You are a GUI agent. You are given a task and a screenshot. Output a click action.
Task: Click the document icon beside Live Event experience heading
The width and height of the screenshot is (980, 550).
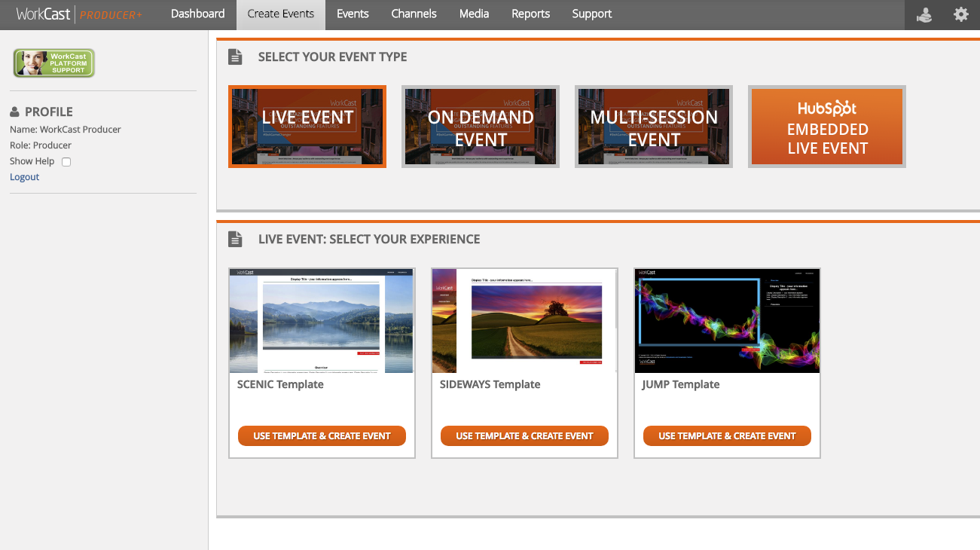pos(236,239)
